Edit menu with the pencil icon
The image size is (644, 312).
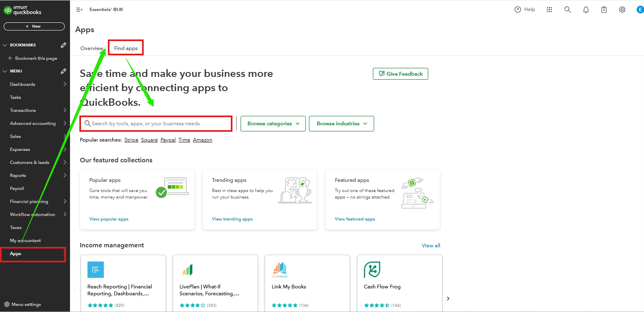pos(64,71)
